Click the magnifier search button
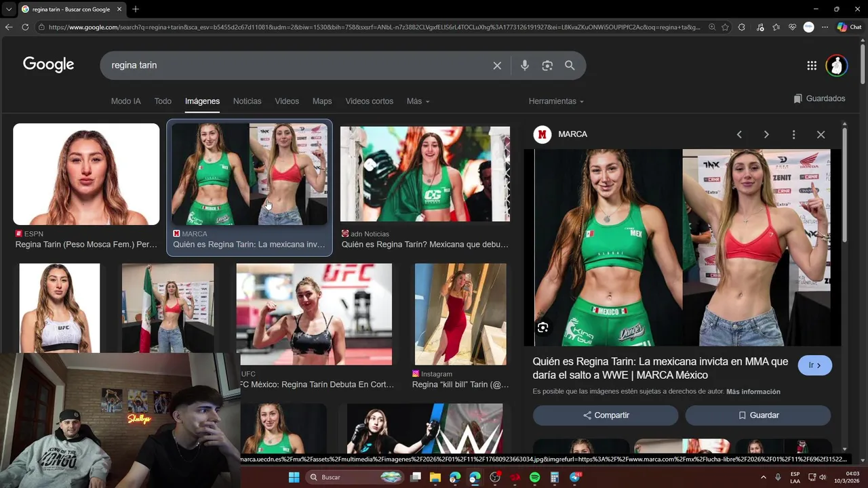868x488 pixels. tap(570, 66)
